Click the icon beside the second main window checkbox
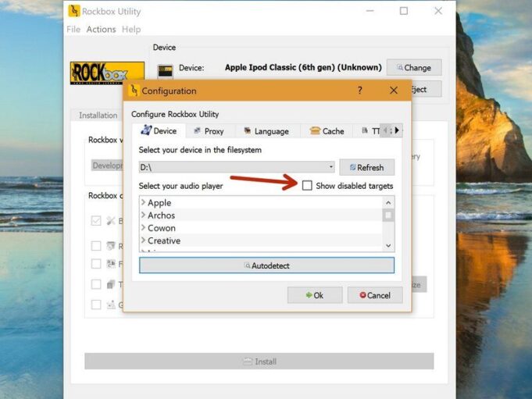The width and height of the screenshot is (532, 399). click(111, 245)
